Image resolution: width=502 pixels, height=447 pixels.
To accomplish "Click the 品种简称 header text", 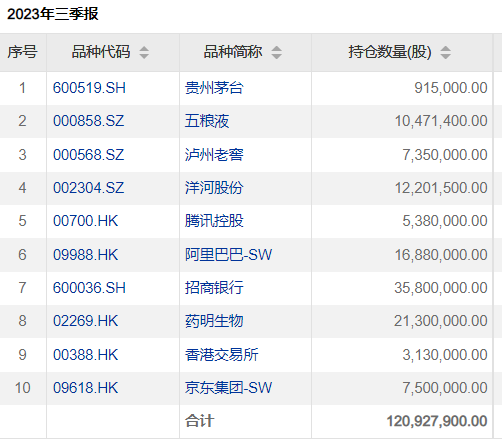I will tap(233, 52).
